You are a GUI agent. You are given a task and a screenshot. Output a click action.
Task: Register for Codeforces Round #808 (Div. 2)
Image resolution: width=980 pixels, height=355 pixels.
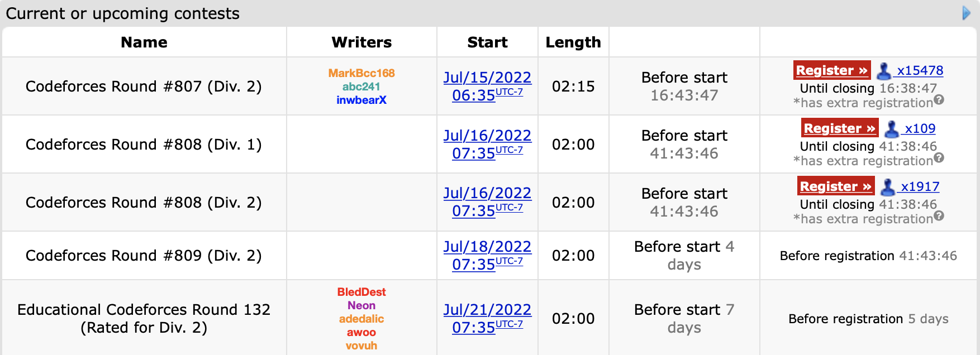click(x=835, y=186)
